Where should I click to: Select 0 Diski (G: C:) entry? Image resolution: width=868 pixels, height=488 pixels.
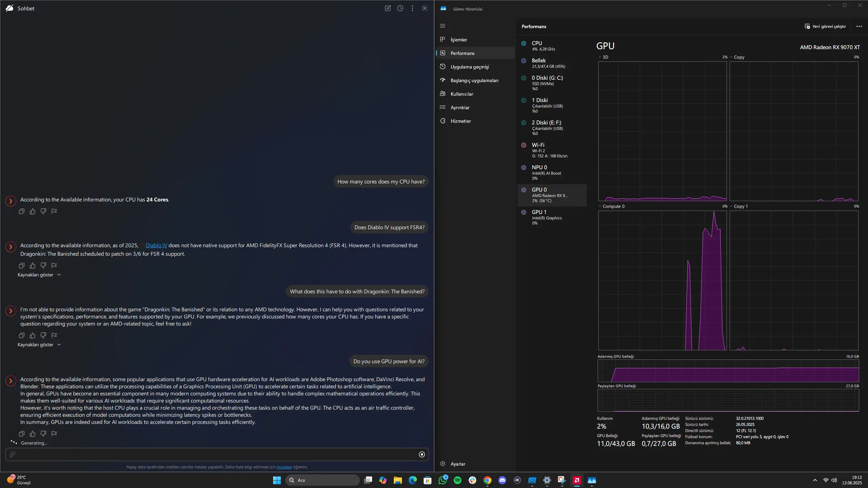point(552,83)
